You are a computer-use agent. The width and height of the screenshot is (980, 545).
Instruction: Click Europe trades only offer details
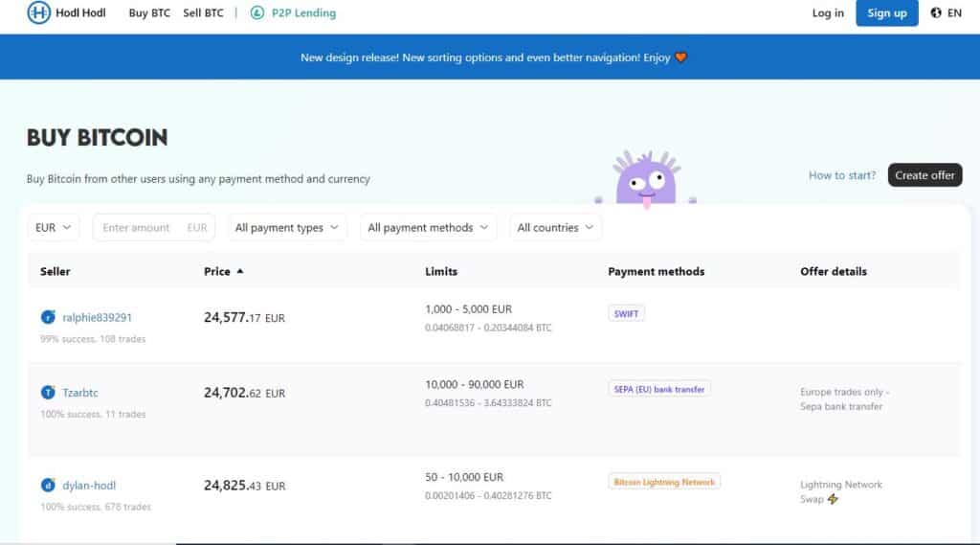[x=844, y=399]
